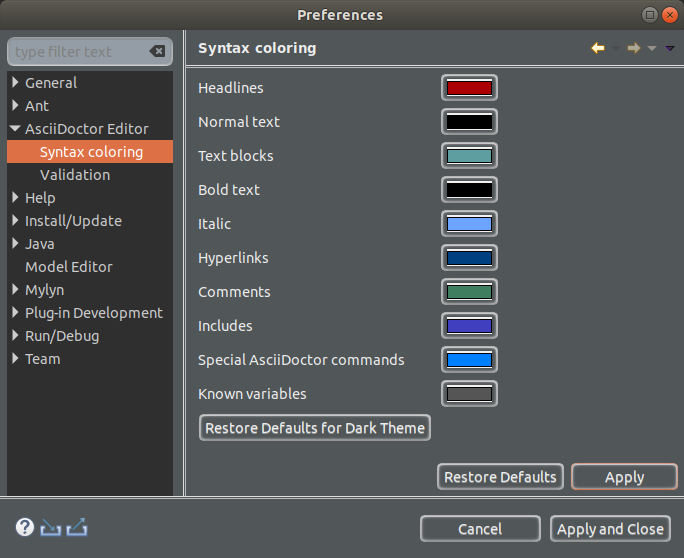Open the purple view menu triangle

coord(670,48)
